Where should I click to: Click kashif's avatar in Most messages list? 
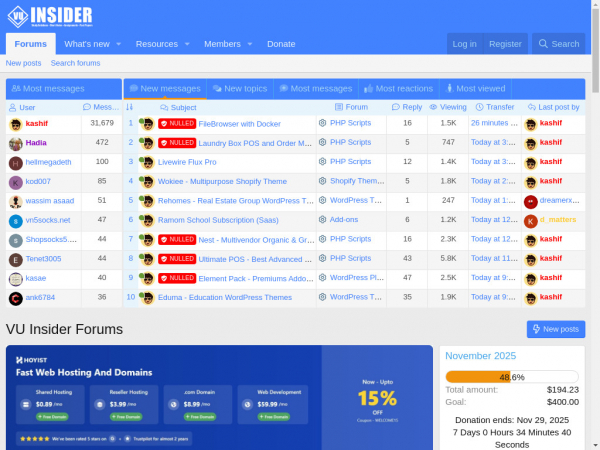tap(16, 124)
